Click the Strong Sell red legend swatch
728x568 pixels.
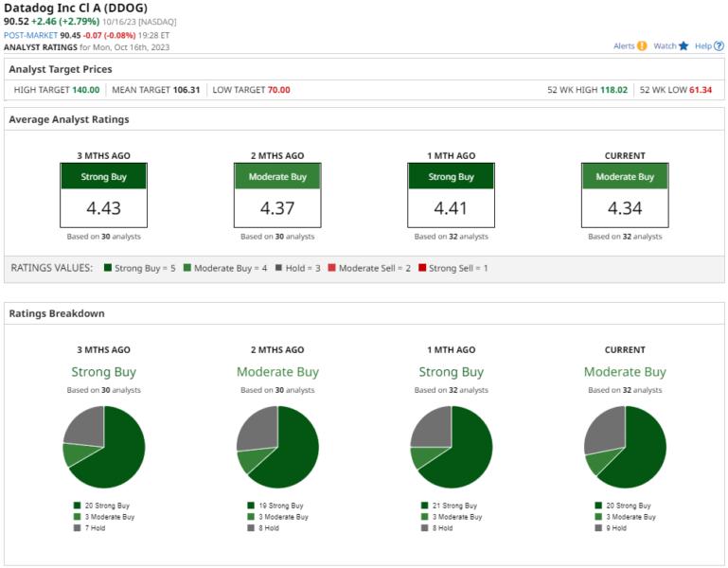point(422,268)
